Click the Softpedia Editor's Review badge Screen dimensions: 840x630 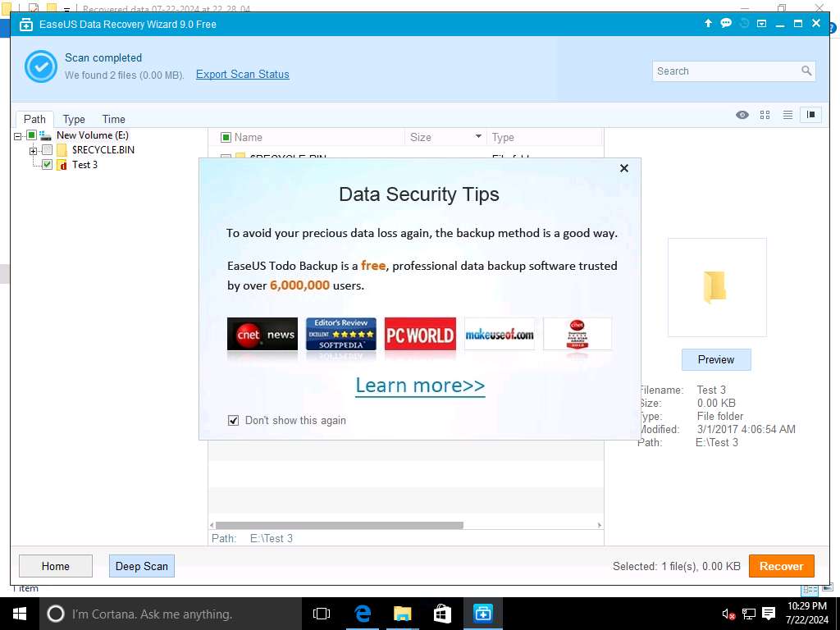[x=340, y=334]
